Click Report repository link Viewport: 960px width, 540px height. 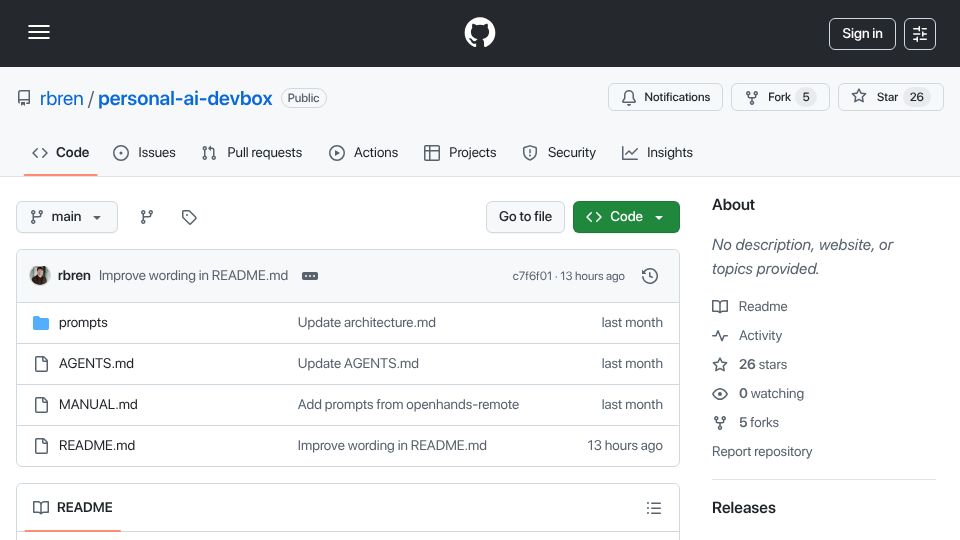(762, 451)
